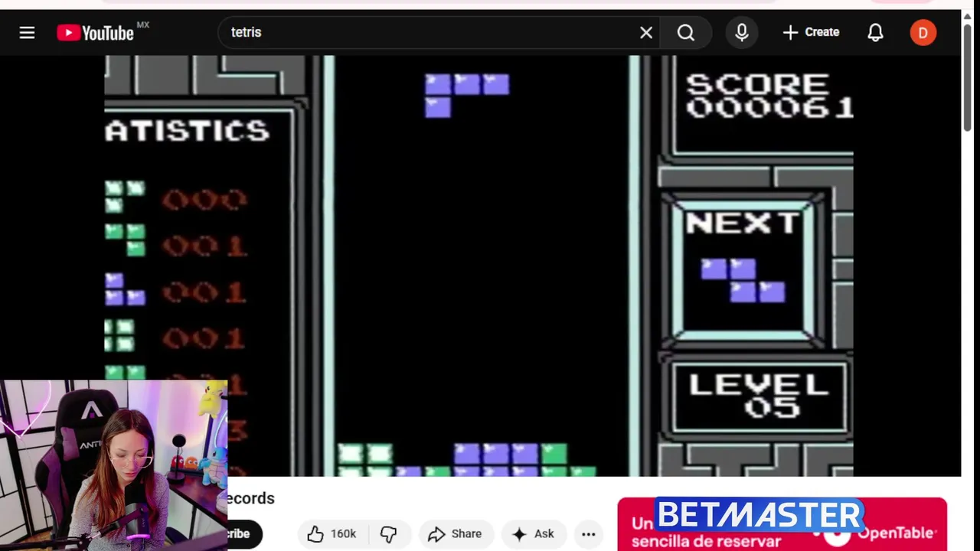Open the Create button
Image resolution: width=980 pixels, height=551 pixels.
tap(811, 32)
